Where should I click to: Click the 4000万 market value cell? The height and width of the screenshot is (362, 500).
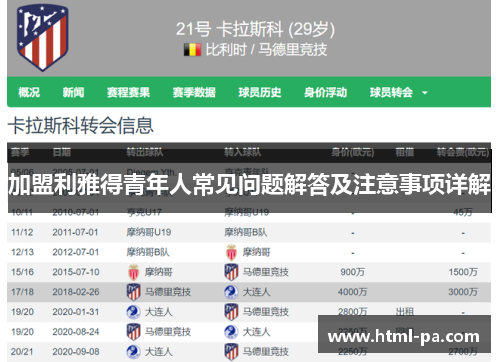point(352,292)
